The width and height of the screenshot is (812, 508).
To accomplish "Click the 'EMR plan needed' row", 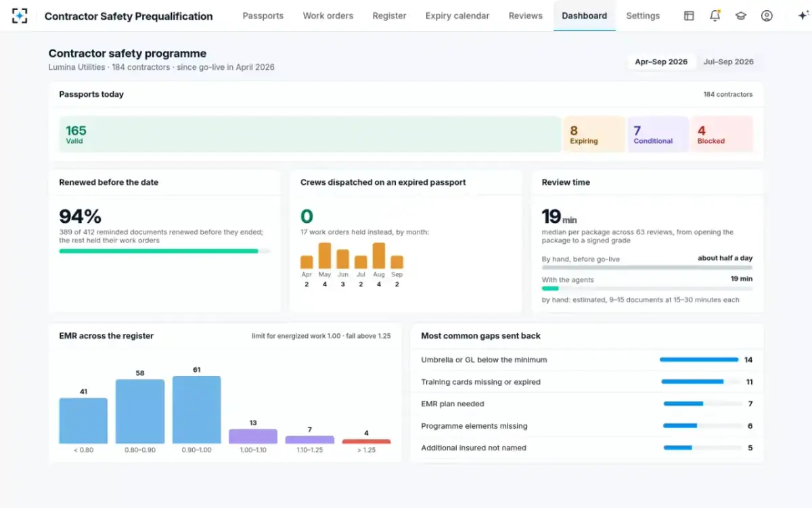I will [x=587, y=404].
